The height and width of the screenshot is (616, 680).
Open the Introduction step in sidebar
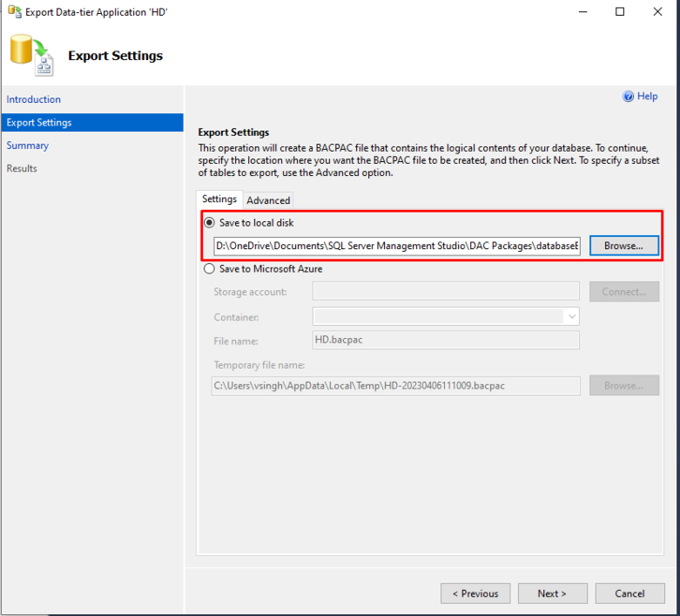click(34, 99)
